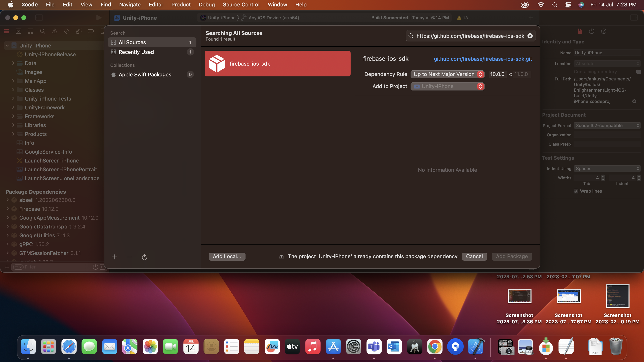The width and height of the screenshot is (644, 362).
Task: Open the Add to Project dropdown
Action: (x=447, y=86)
